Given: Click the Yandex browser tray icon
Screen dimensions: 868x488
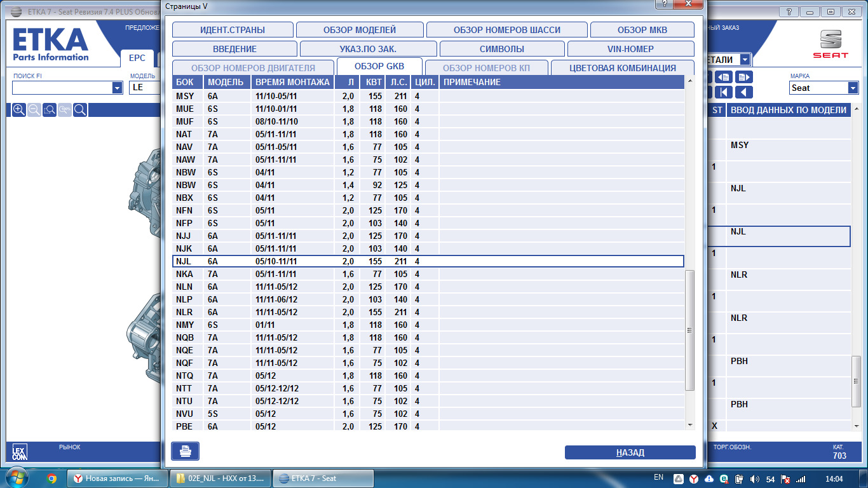Looking at the screenshot, I should coord(694,478).
